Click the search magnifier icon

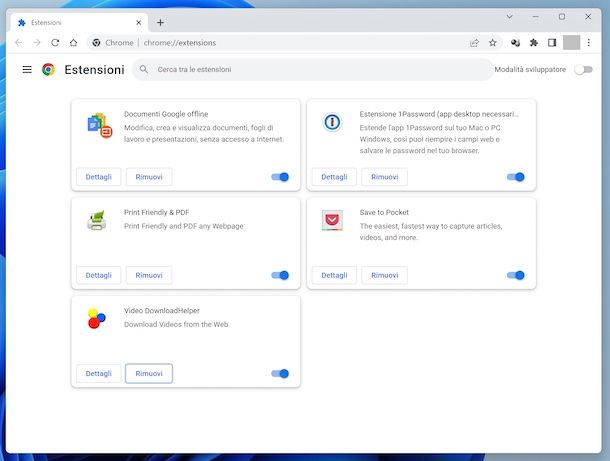pos(144,69)
